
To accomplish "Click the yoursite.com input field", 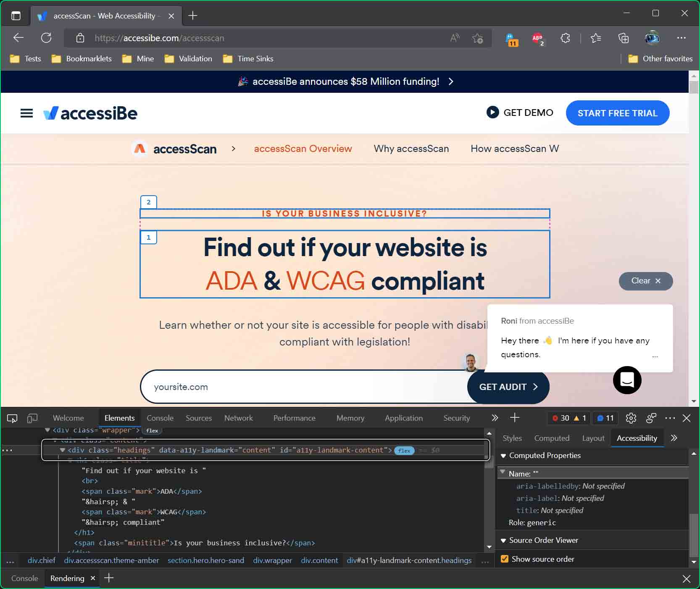I will pos(304,387).
